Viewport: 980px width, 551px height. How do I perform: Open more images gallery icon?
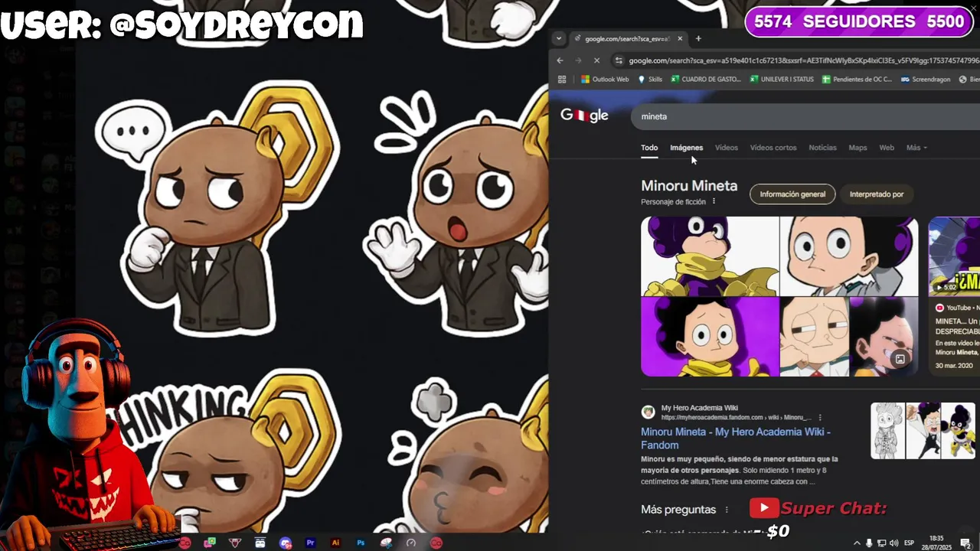click(x=900, y=359)
